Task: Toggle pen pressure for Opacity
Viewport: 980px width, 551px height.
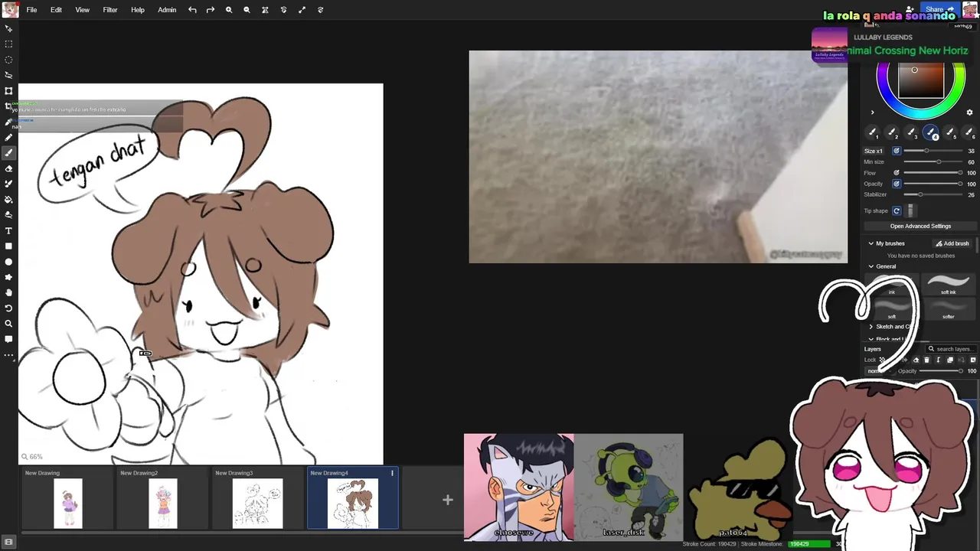Action: [x=897, y=184]
